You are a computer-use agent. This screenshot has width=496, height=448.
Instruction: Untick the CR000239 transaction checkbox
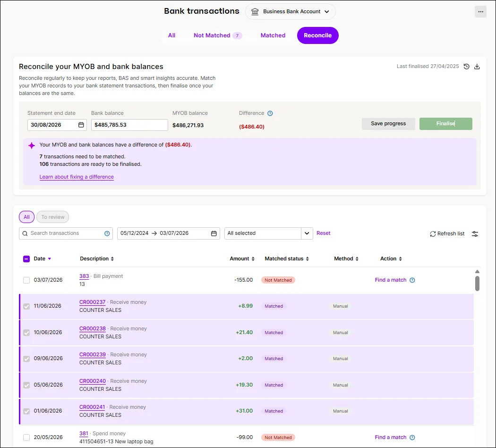pos(26,359)
